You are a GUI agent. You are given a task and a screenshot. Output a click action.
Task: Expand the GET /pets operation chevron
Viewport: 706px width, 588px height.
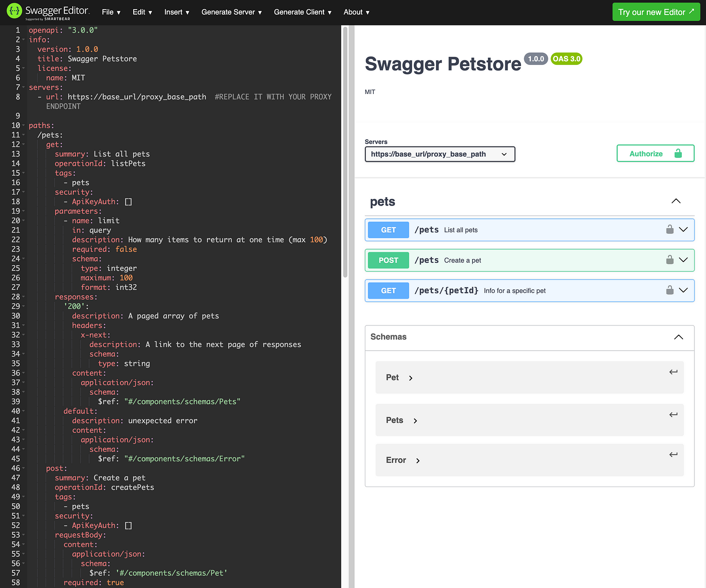click(x=683, y=229)
